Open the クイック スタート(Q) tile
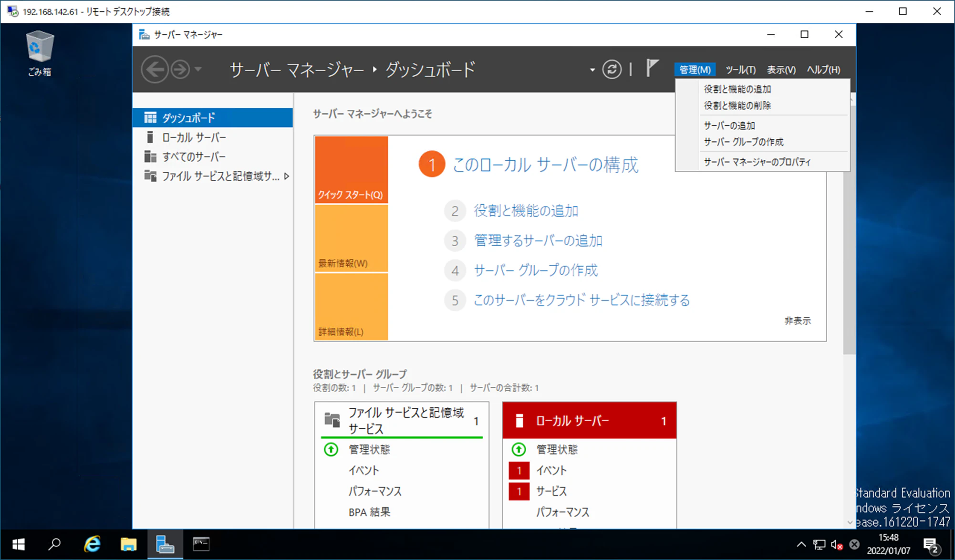Image resolution: width=955 pixels, height=560 pixels. tap(351, 170)
